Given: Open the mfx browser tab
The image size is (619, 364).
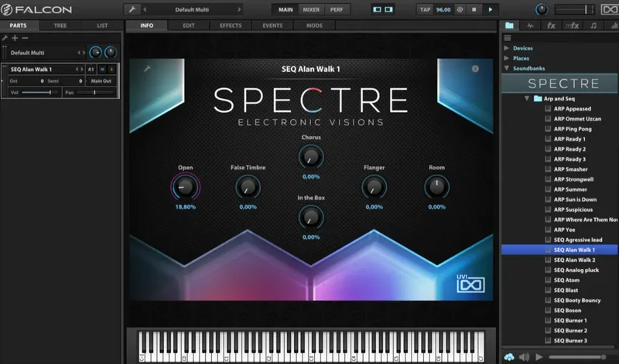Looking at the screenshot, I should click(x=572, y=26).
